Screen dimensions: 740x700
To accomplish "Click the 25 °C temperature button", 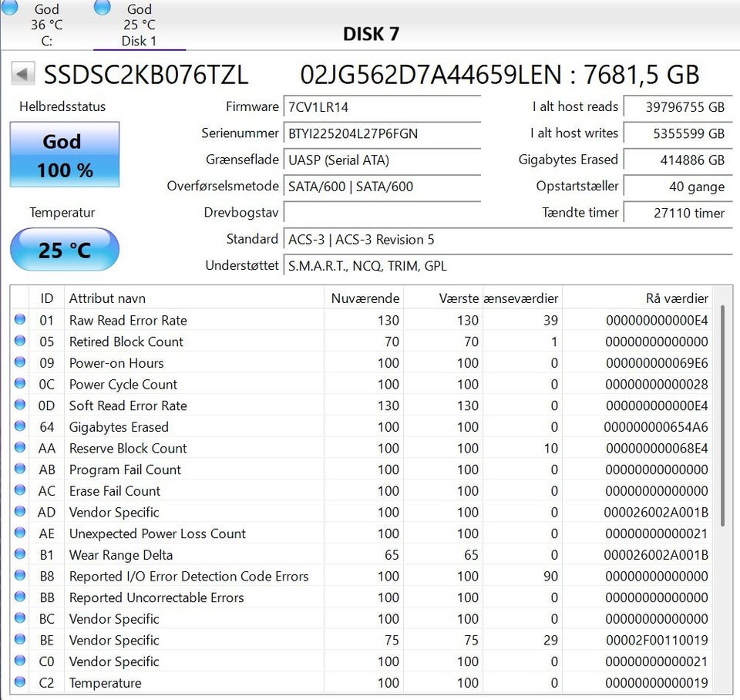I will click(x=65, y=249).
